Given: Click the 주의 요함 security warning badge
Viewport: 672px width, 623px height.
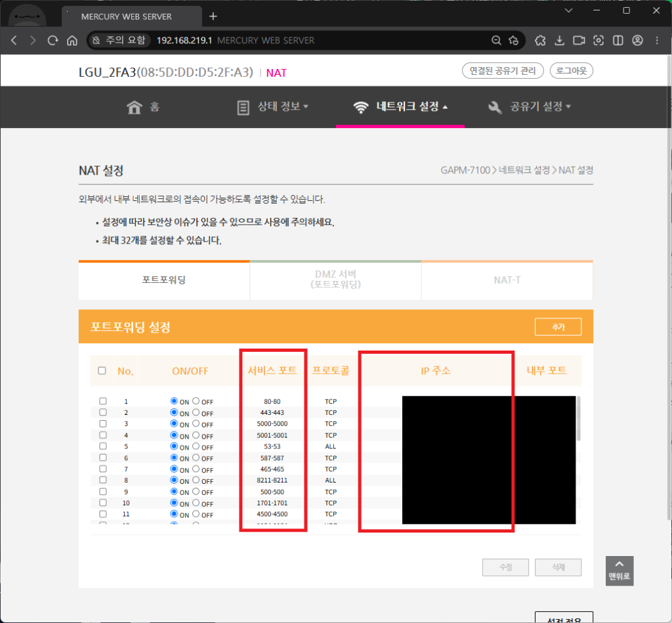Looking at the screenshot, I should (x=119, y=40).
